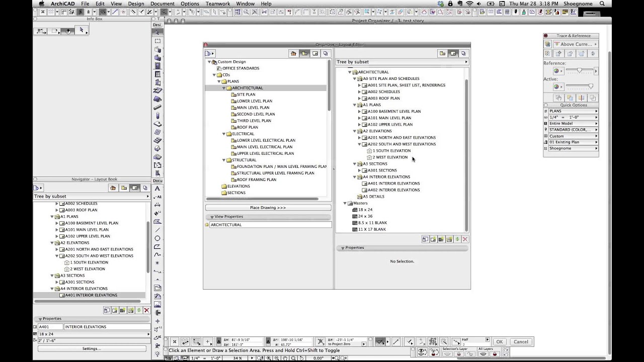Click the Publisher Sets icon in the Navigator panel
Screen dimensions: 644x362
[145, 188]
